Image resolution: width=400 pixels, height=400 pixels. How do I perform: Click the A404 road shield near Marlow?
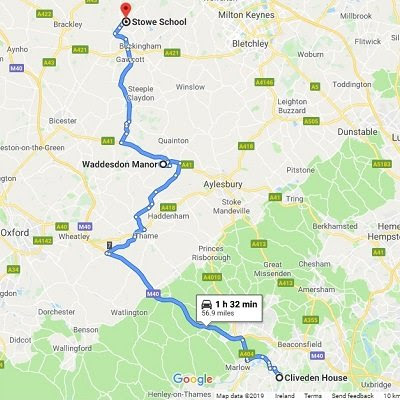247,354
